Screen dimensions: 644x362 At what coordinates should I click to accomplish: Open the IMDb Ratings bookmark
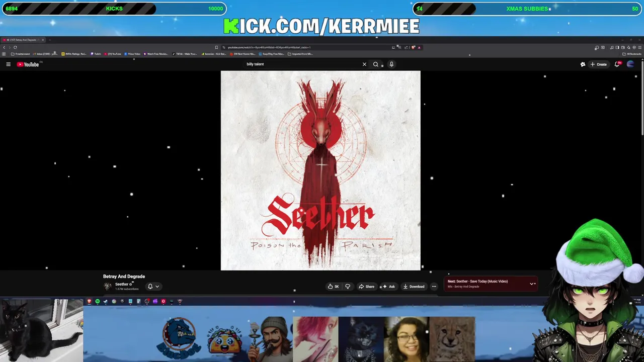point(74,54)
